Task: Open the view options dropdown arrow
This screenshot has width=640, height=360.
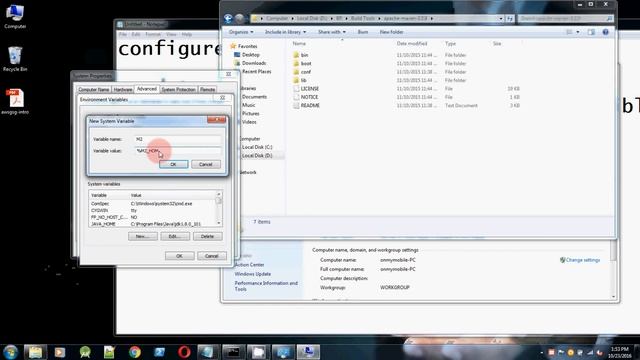Action: coord(578,32)
